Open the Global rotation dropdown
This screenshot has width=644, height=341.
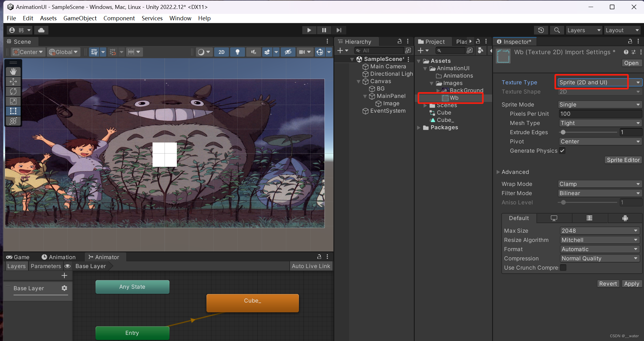coord(64,52)
